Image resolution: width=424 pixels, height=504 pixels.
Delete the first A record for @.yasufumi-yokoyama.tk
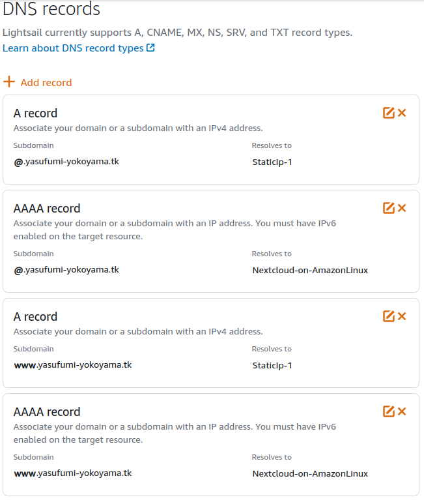[x=402, y=113]
